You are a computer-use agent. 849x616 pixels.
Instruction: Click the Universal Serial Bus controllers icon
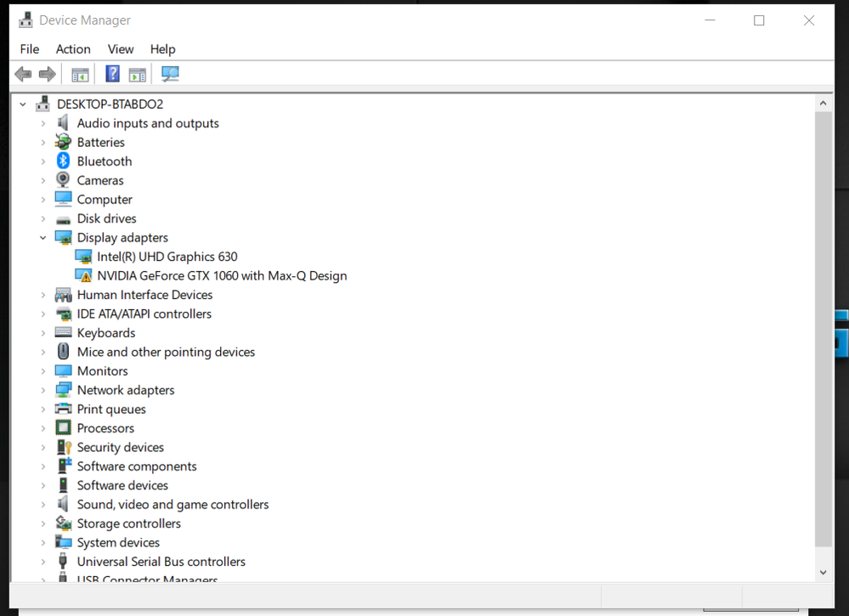[64, 561]
